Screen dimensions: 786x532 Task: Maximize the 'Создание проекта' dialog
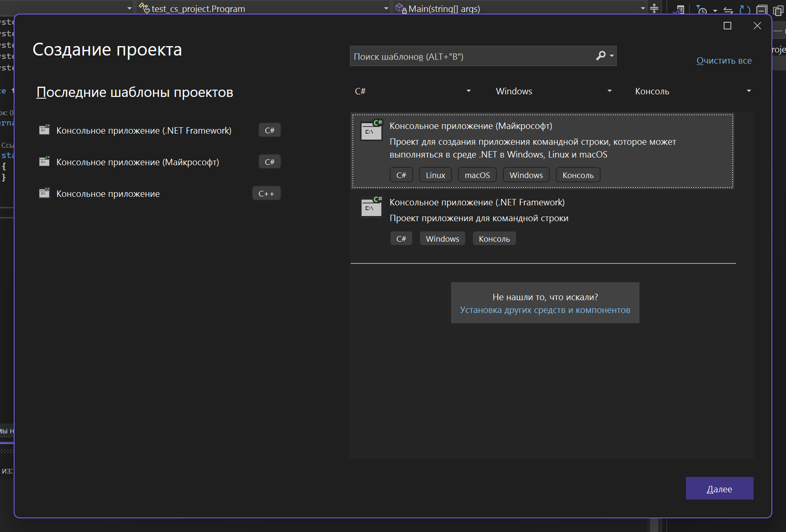tap(727, 26)
